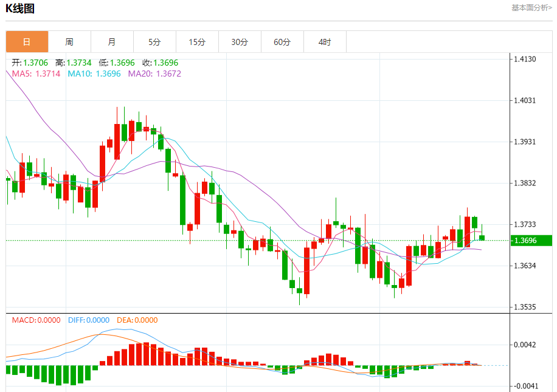Click the 1.4130 price axis label
This screenshot has height=392, width=557.
(x=525, y=60)
